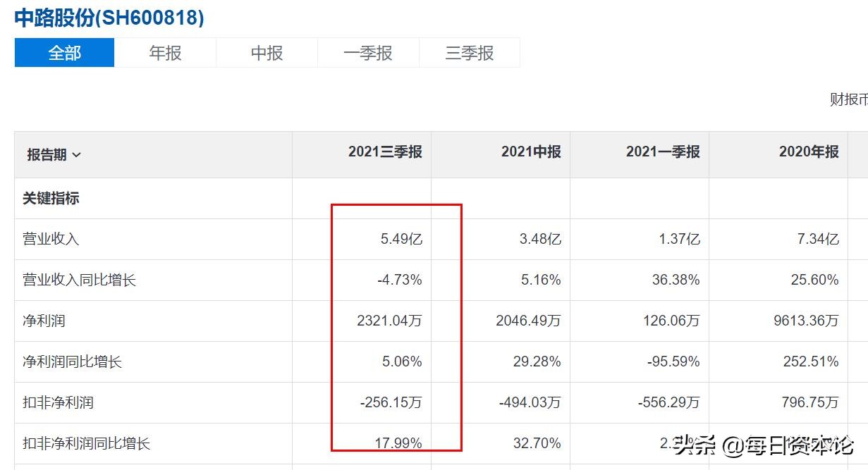The width and height of the screenshot is (868, 470).
Task: Click the 2021一季报 column header
Action: (x=663, y=151)
